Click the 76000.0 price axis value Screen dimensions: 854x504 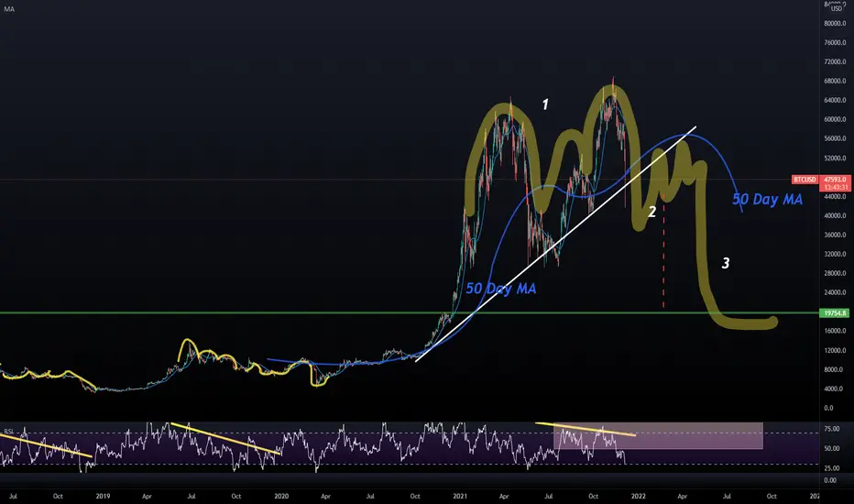click(x=835, y=42)
